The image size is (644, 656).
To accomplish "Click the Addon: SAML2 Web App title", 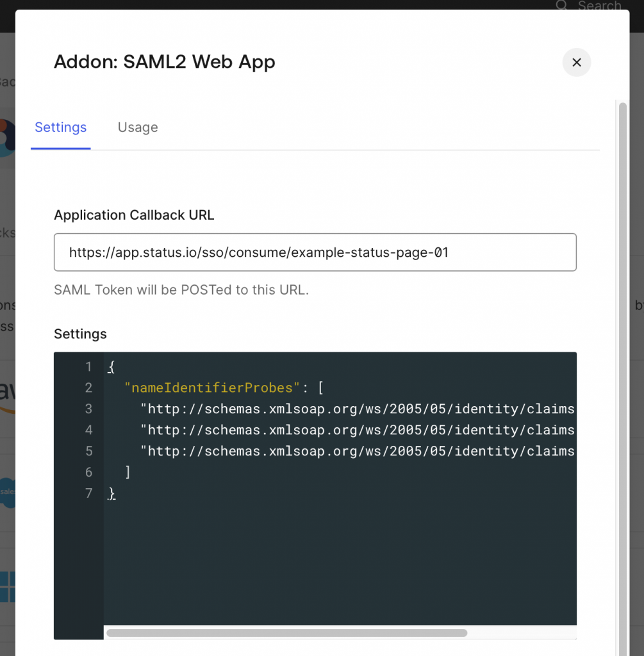I will click(164, 62).
